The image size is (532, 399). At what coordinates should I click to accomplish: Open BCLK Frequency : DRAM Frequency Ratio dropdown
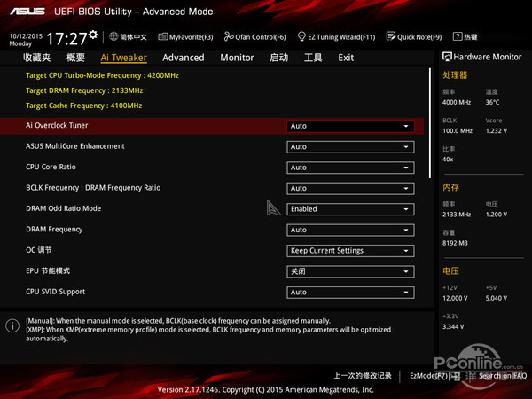(x=350, y=188)
